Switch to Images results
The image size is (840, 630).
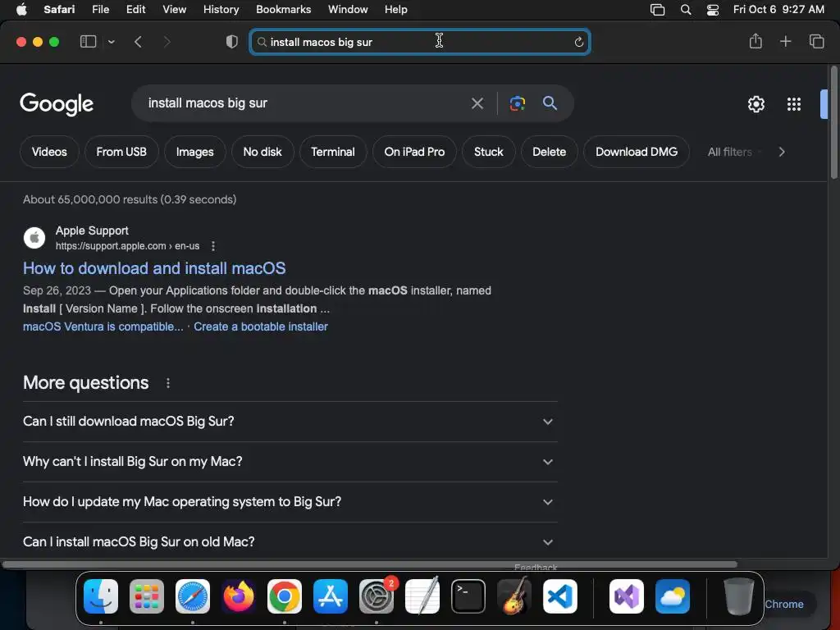[195, 152]
